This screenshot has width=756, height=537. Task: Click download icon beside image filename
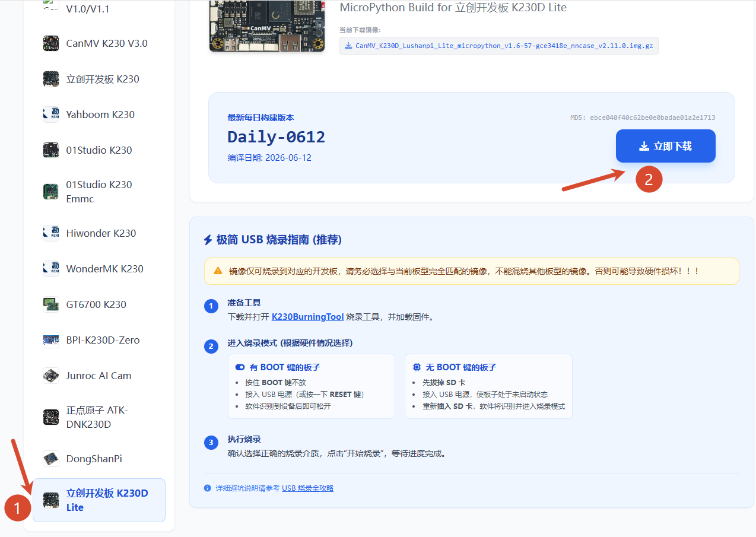click(x=348, y=46)
